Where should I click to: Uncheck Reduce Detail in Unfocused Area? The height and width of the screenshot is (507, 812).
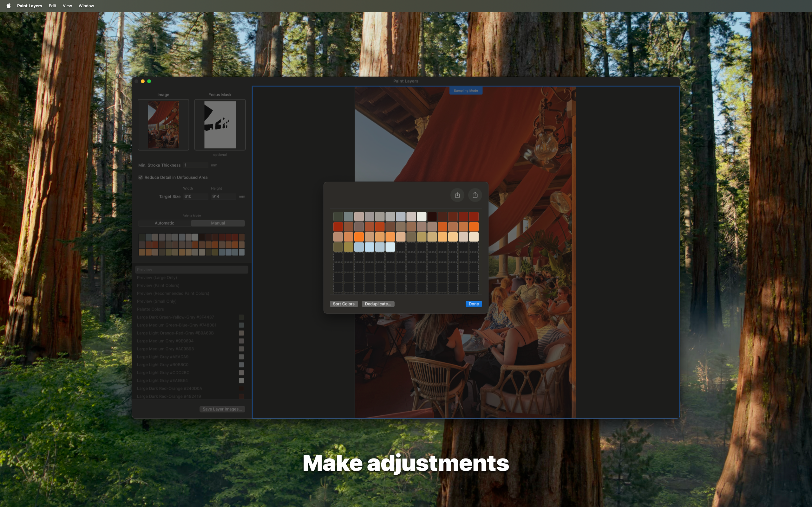pos(141,177)
